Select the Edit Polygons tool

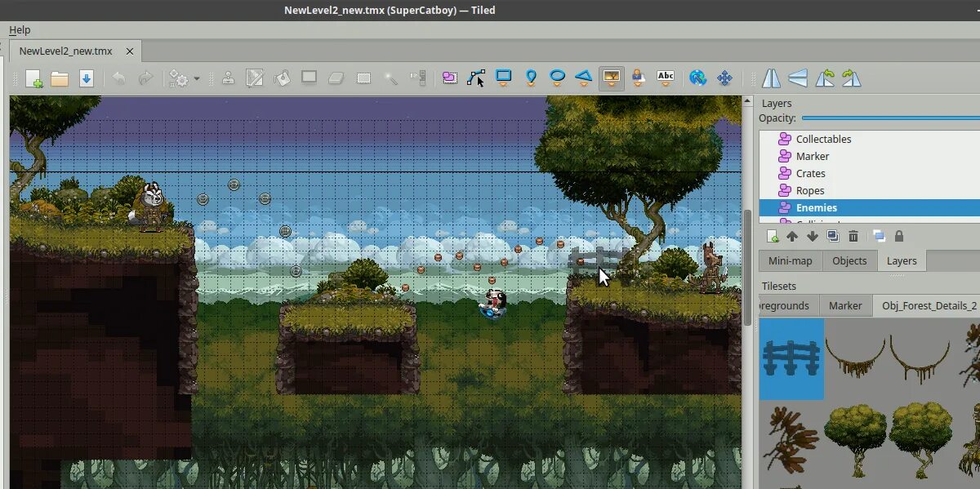coord(476,78)
